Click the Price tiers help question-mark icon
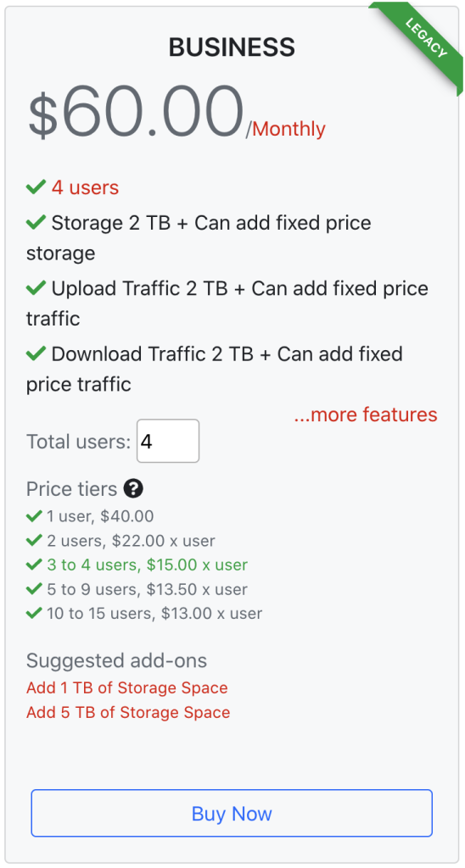Viewport: 465px width, 868px height. (133, 488)
